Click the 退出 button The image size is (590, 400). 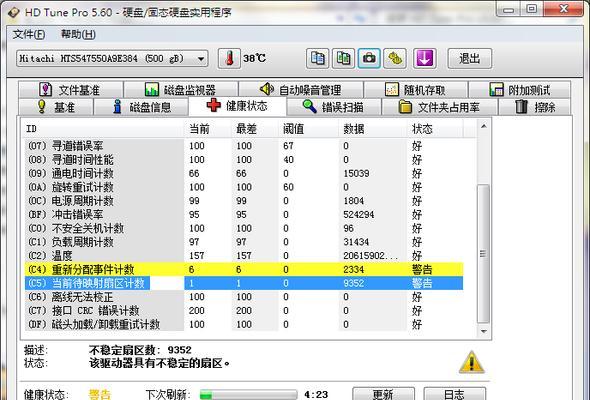pos(470,59)
